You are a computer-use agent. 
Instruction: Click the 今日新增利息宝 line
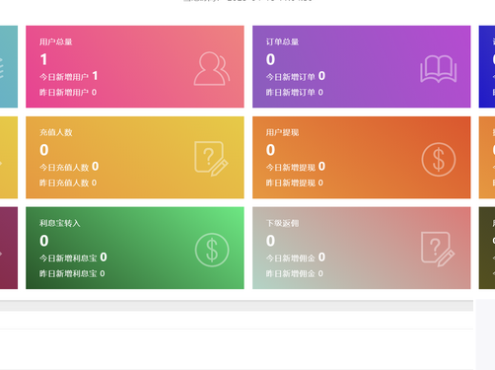tap(73, 257)
